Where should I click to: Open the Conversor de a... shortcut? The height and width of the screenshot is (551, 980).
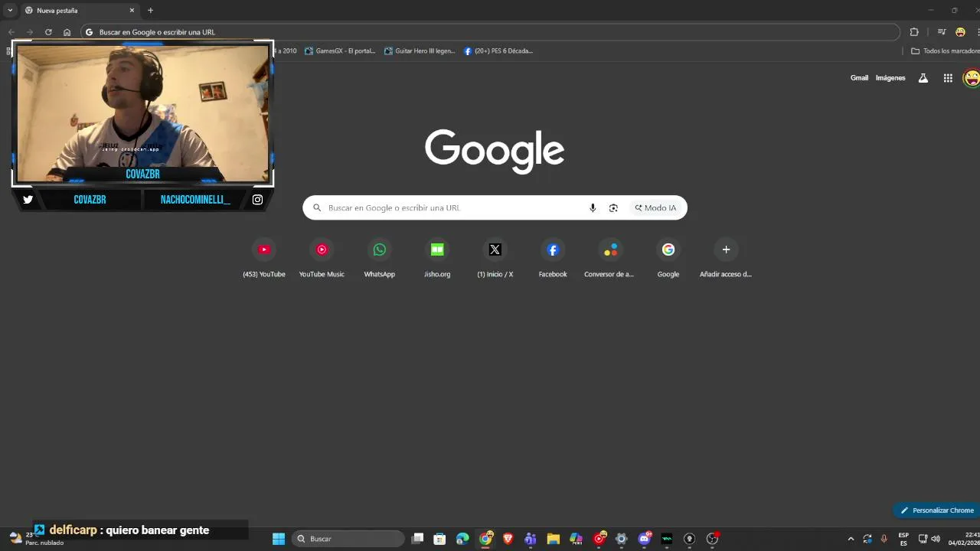pyautogui.click(x=610, y=258)
